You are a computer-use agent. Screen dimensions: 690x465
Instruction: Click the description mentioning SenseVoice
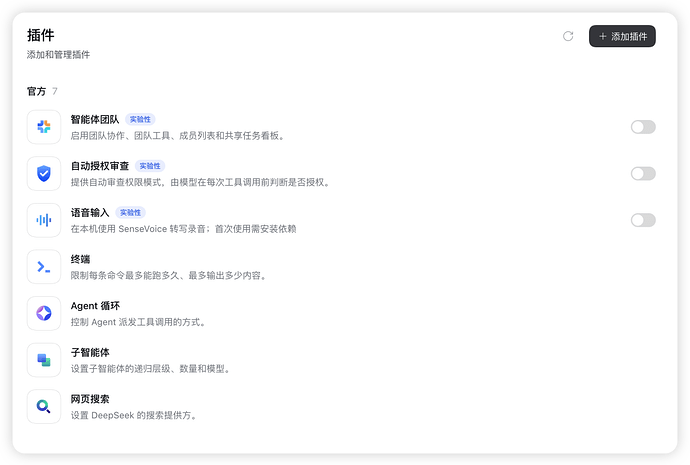click(x=184, y=229)
